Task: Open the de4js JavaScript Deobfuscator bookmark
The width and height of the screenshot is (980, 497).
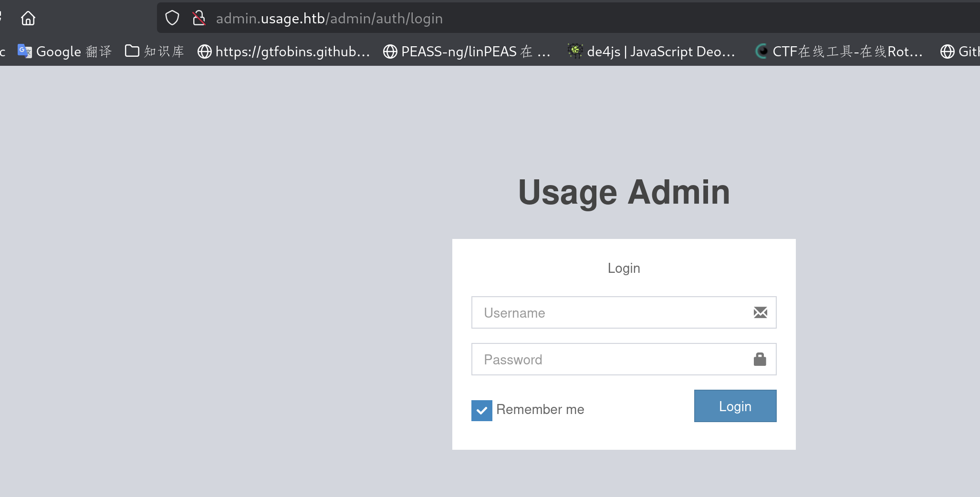Action: [x=660, y=51]
